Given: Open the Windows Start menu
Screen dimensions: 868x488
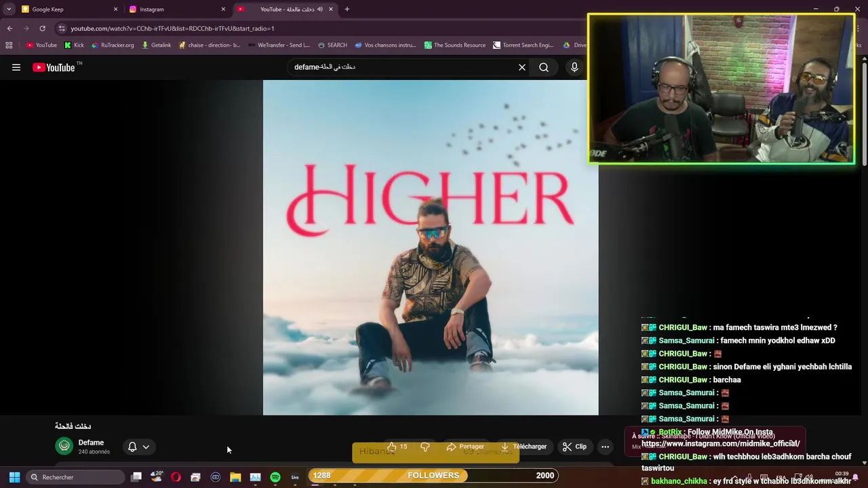Looking at the screenshot, I should [x=14, y=477].
